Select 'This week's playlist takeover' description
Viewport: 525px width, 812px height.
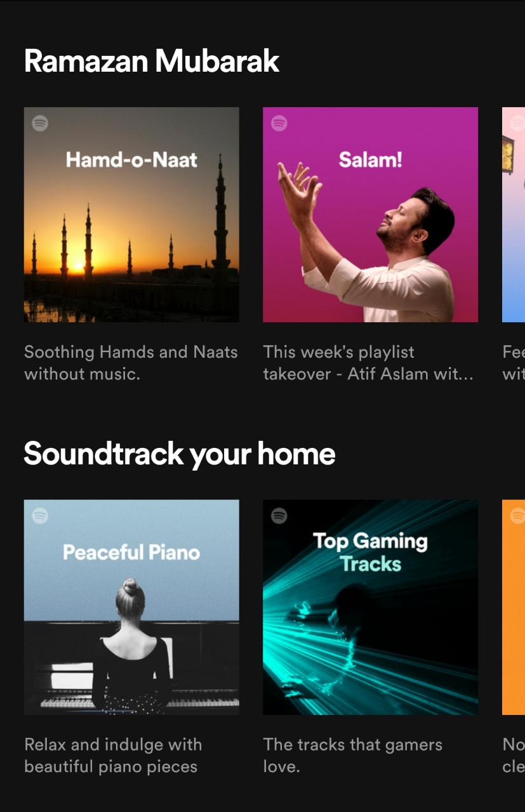tap(368, 363)
